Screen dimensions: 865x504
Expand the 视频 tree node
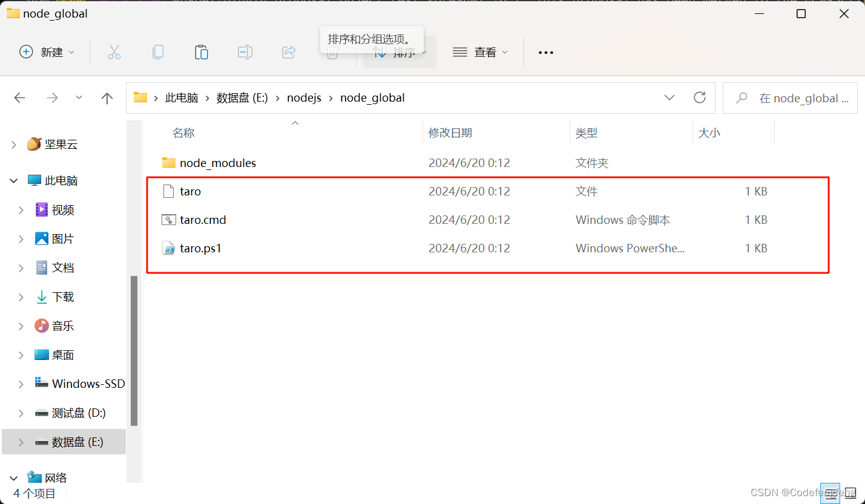pyautogui.click(x=21, y=210)
